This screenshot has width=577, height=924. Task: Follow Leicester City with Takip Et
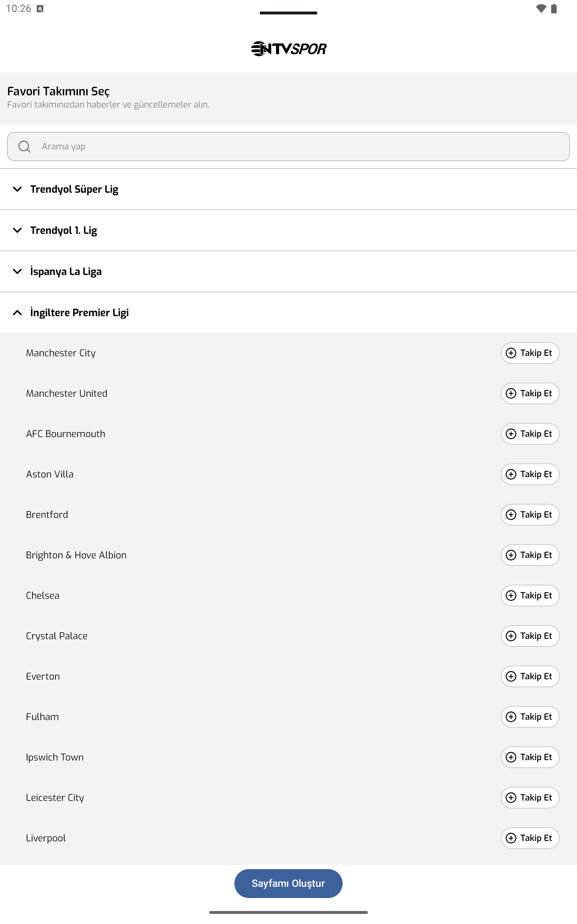(530, 797)
